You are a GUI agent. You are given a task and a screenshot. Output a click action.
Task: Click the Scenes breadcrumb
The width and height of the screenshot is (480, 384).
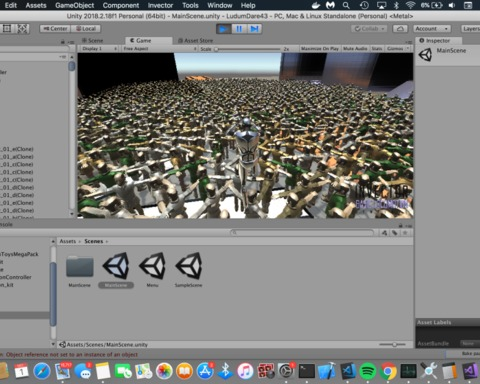[x=94, y=241]
